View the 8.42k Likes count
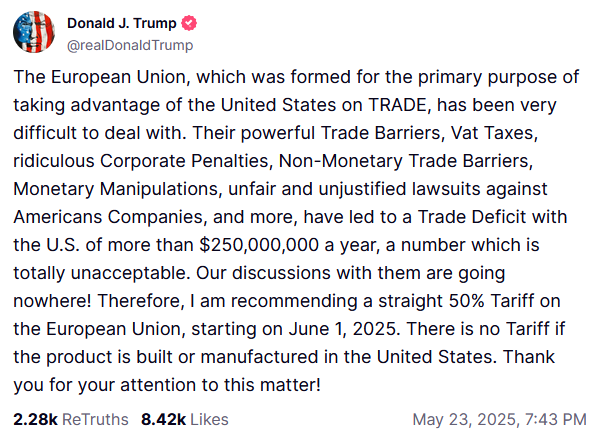 (163, 419)
